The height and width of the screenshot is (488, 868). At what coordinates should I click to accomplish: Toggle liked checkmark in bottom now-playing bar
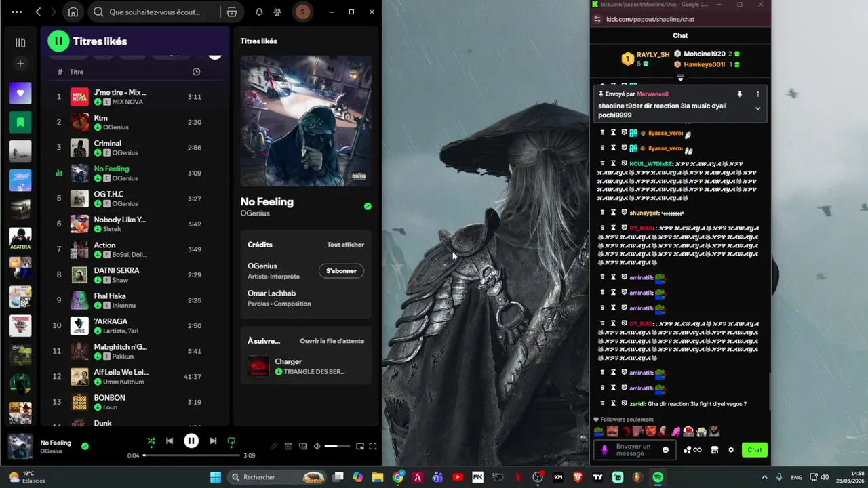click(85, 446)
